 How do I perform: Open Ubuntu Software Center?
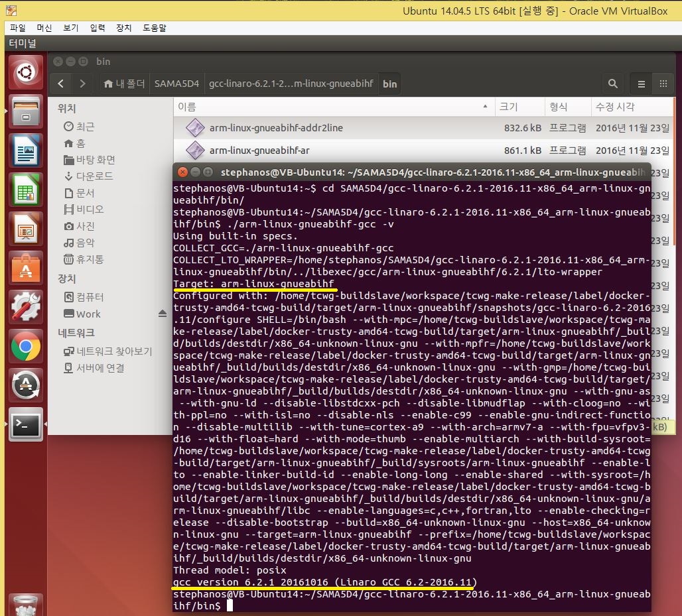(26, 267)
